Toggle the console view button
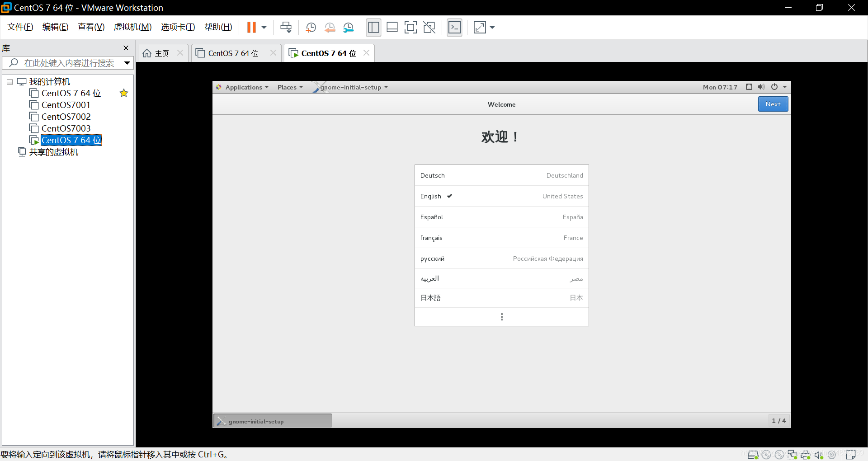The image size is (868, 461). coord(454,28)
